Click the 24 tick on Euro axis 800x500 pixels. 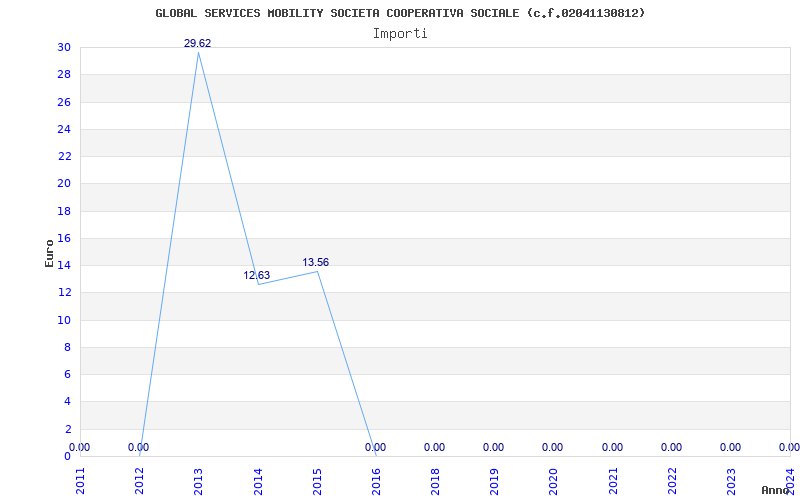(x=64, y=129)
